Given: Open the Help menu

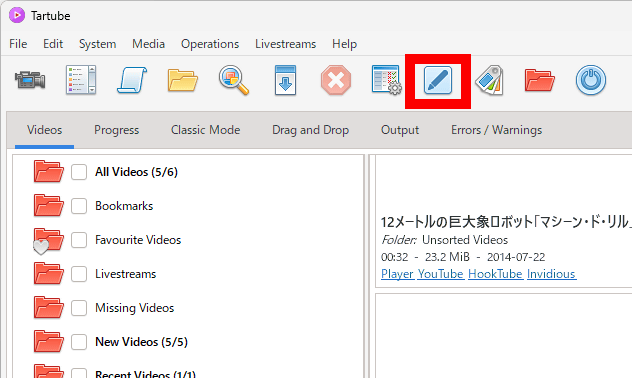Looking at the screenshot, I should click(x=345, y=44).
